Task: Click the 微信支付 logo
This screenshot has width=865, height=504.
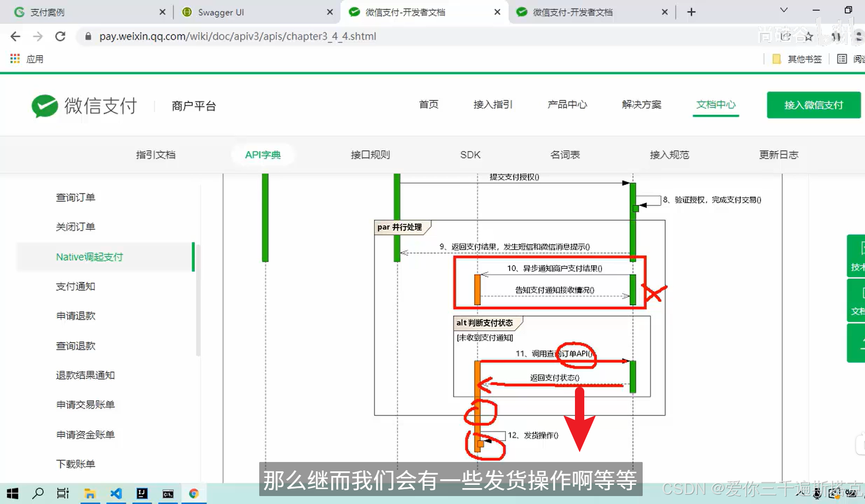Action: click(84, 106)
